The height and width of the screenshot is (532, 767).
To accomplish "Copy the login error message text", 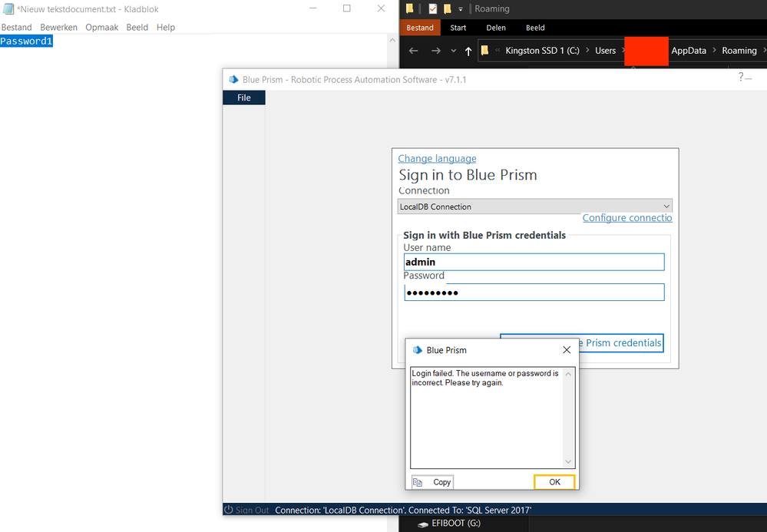I will (432, 482).
